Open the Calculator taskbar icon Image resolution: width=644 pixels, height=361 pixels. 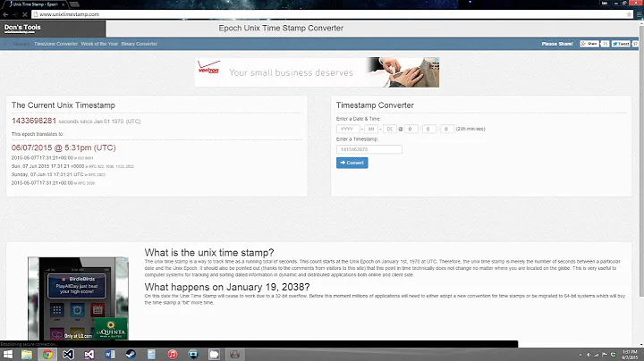[x=151, y=355]
